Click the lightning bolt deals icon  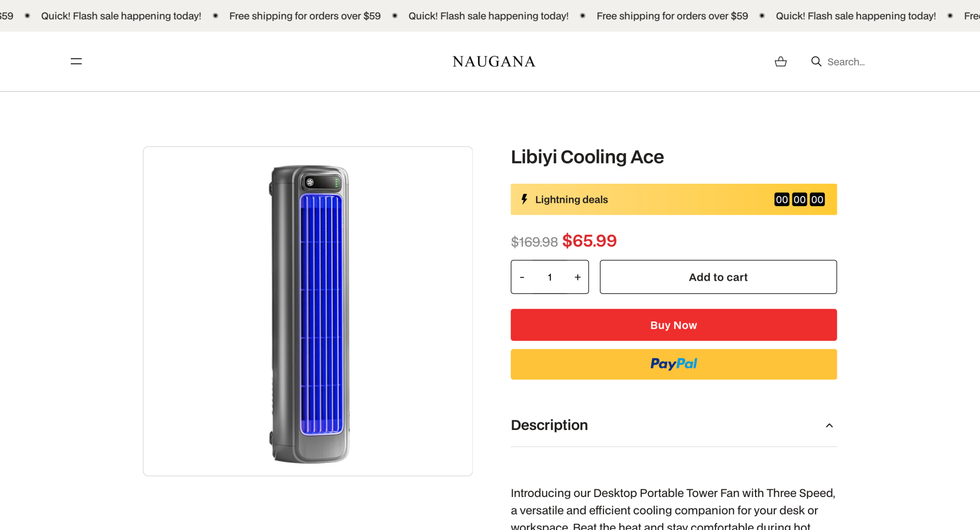pyautogui.click(x=523, y=199)
